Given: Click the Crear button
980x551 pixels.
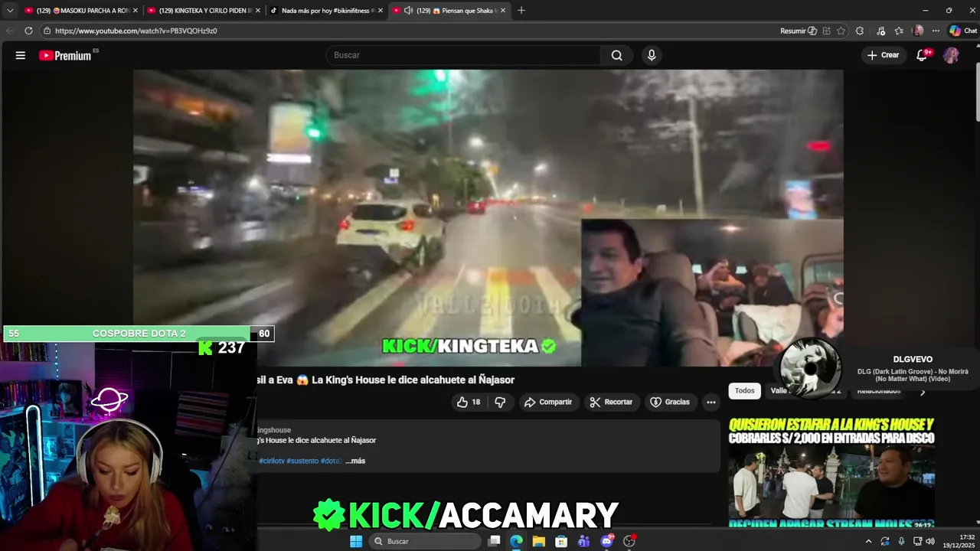Looking at the screenshot, I should (x=883, y=55).
